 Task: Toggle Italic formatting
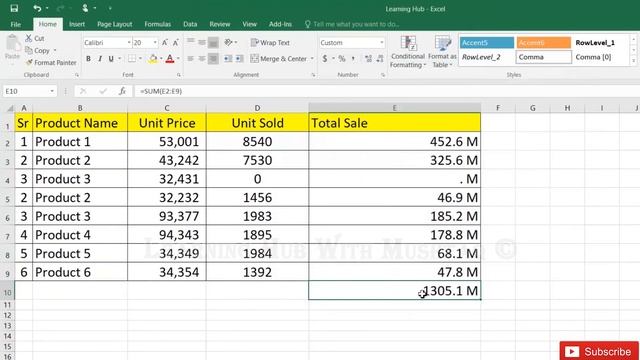coord(100,59)
